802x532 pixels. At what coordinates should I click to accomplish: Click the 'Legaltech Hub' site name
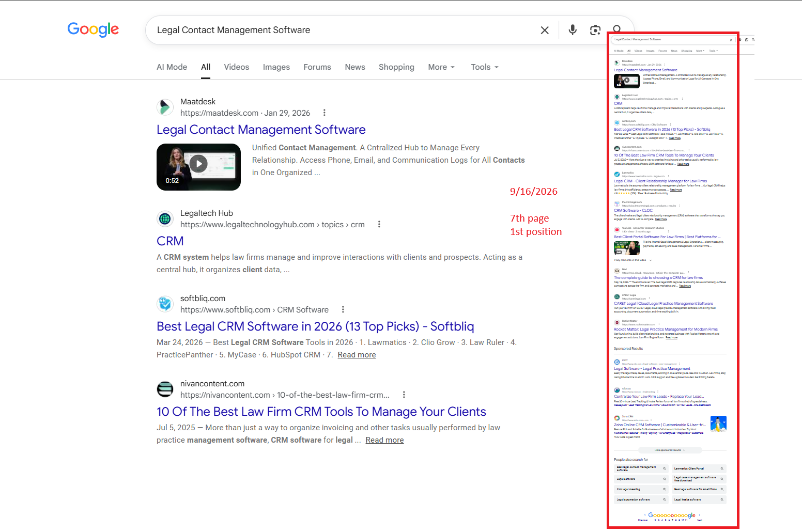pos(207,213)
